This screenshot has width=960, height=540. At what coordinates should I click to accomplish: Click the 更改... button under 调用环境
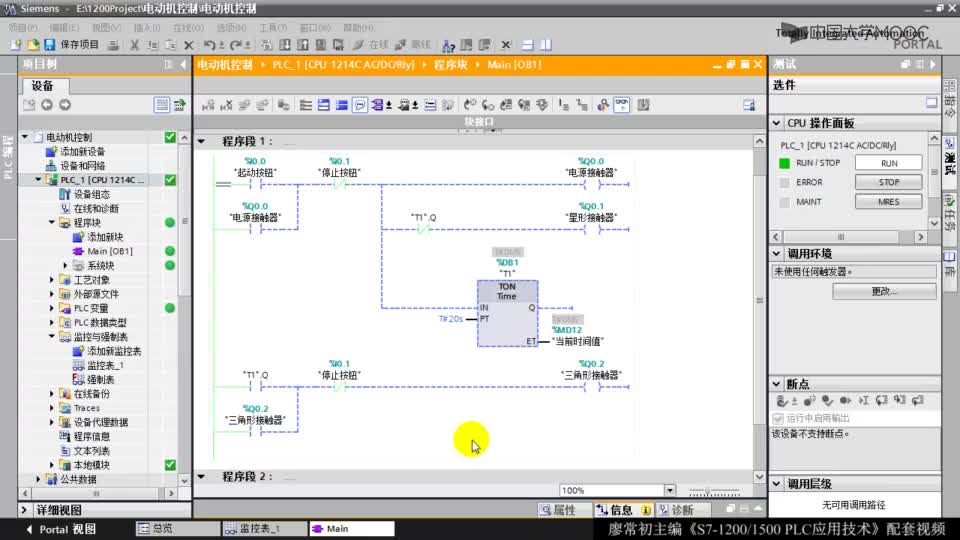click(884, 291)
